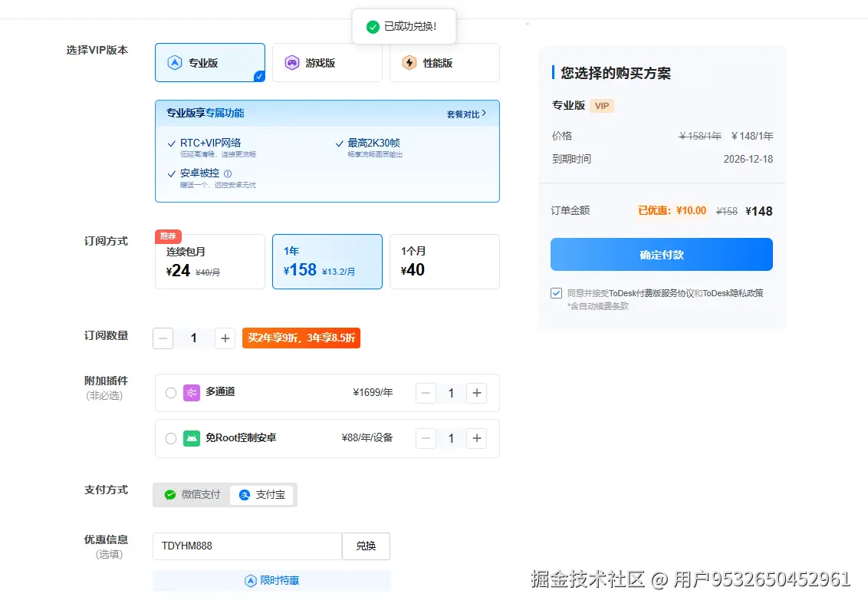Click the green Android icon for 免Root控制安卓
The image size is (868, 607).
[192, 439]
